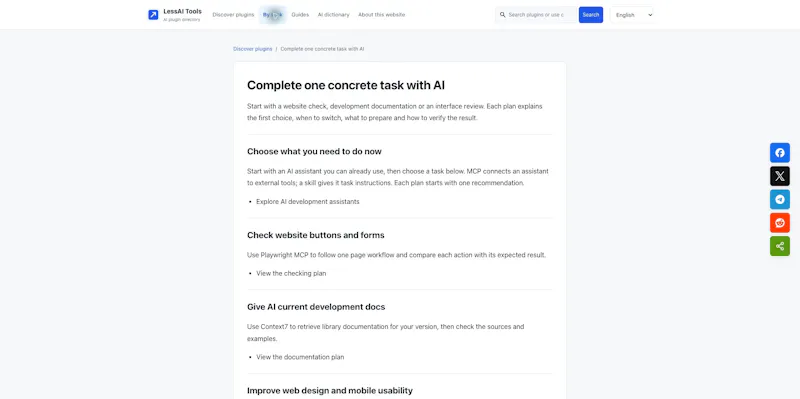Image resolution: width=800 pixels, height=399 pixels.
Task: Click the paragraph beginning Use Context7
Action: (x=385, y=332)
